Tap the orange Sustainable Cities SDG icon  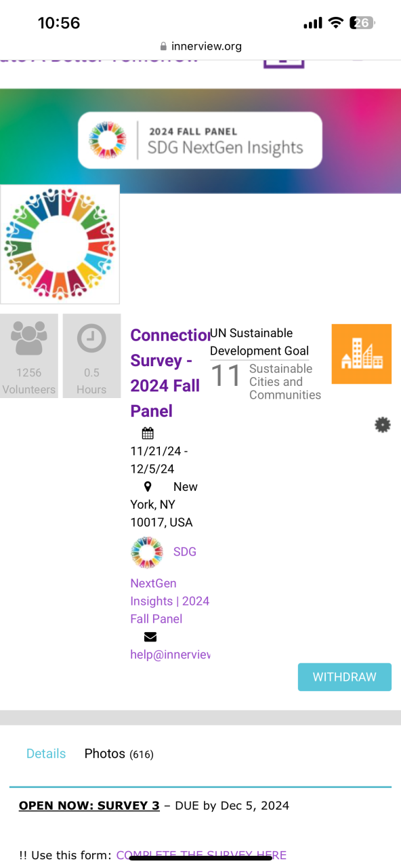[362, 354]
